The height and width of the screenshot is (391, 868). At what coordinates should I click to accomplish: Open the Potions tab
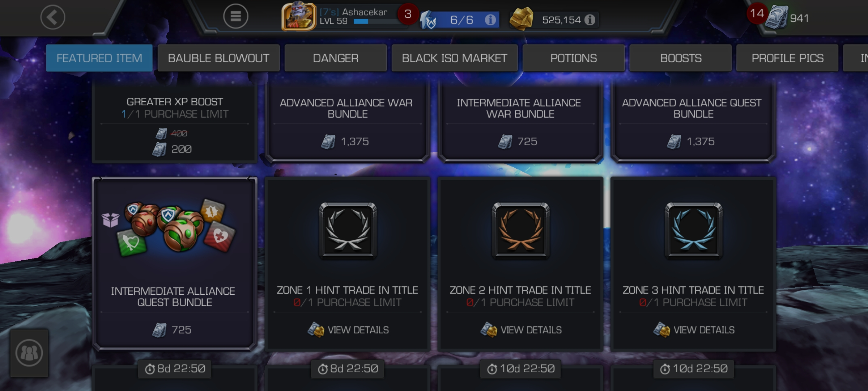point(573,58)
